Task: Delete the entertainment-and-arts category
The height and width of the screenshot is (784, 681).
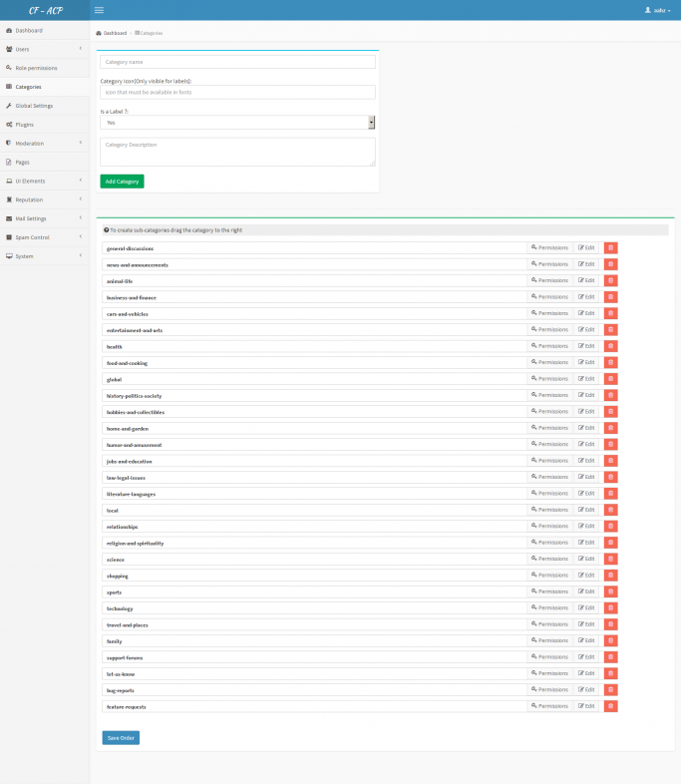Action: pyautogui.click(x=610, y=329)
